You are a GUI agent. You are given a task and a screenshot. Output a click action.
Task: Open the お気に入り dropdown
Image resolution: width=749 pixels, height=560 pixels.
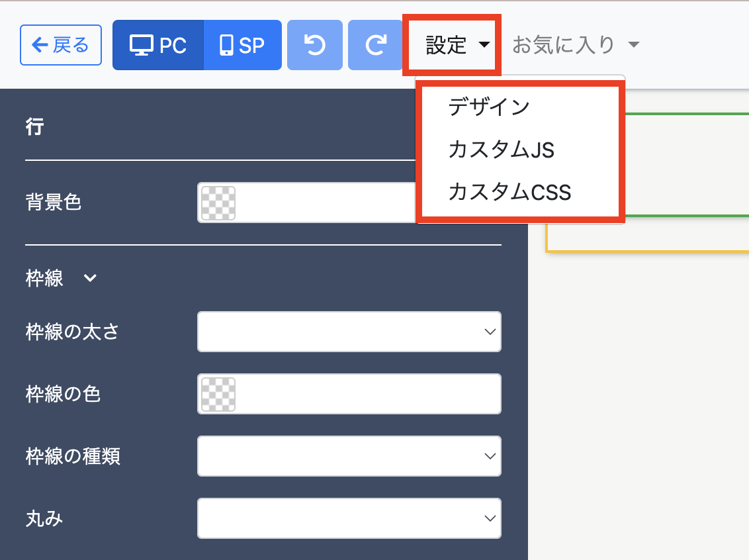click(575, 45)
